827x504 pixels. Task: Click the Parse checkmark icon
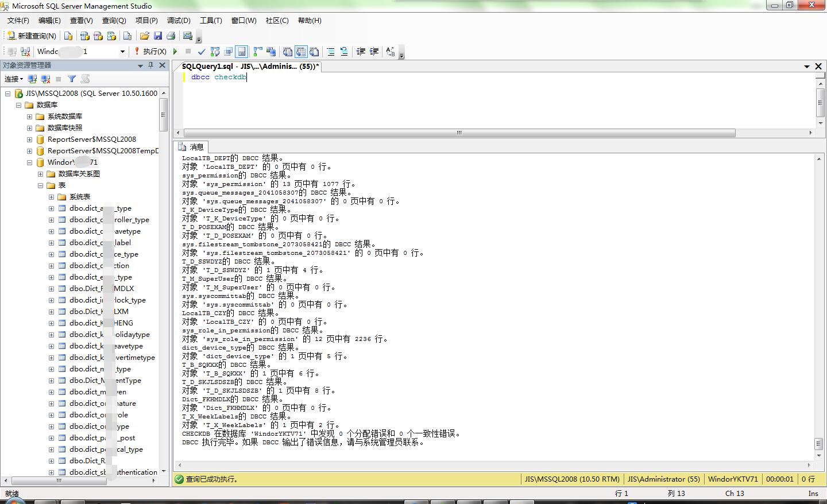(202, 52)
